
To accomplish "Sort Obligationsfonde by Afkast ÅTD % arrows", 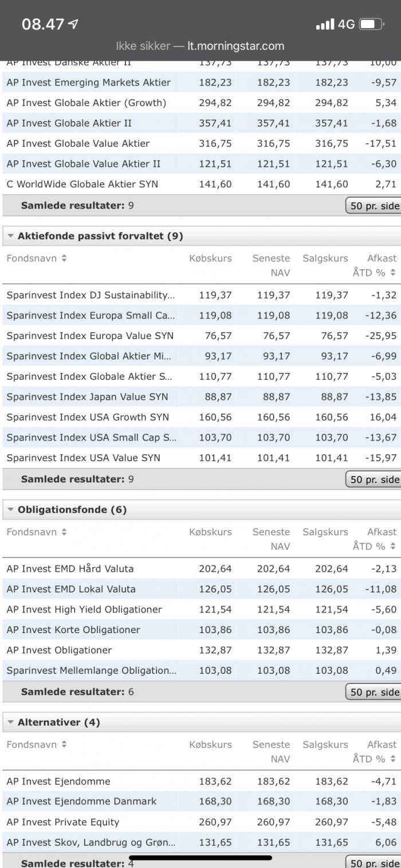I will [392, 546].
